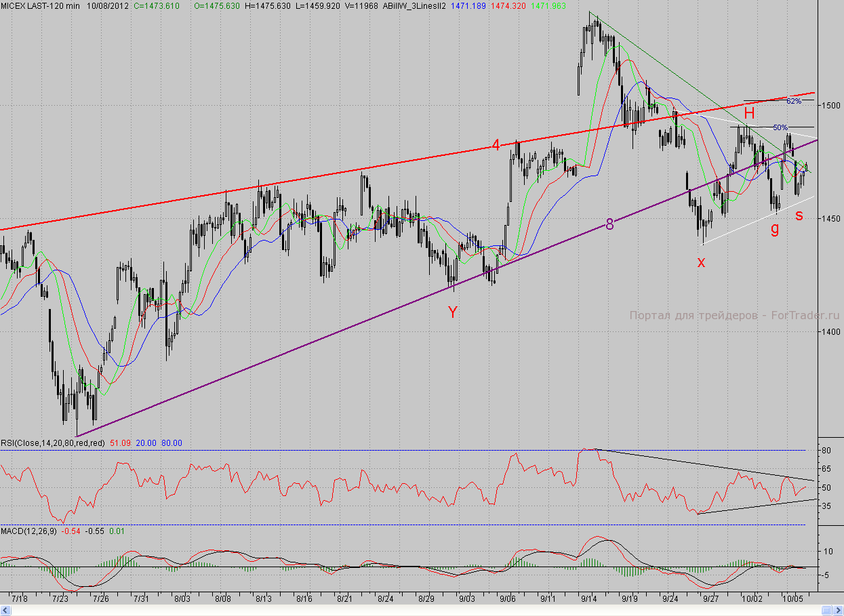Click the RSI axis label 65

pyautogui.click(x=827, y=469)
